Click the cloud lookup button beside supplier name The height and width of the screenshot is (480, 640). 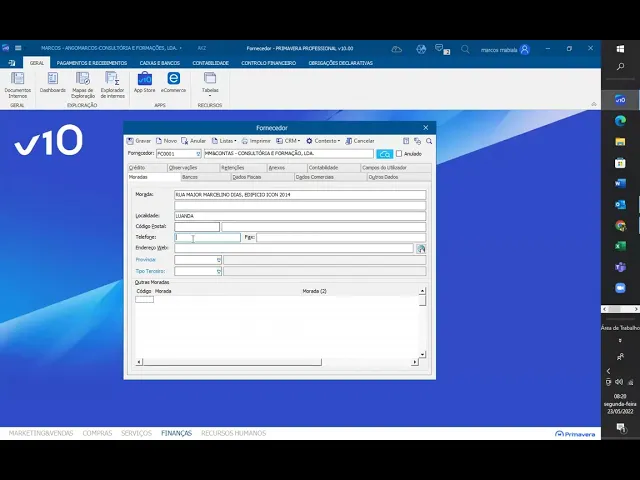(384, 154)
